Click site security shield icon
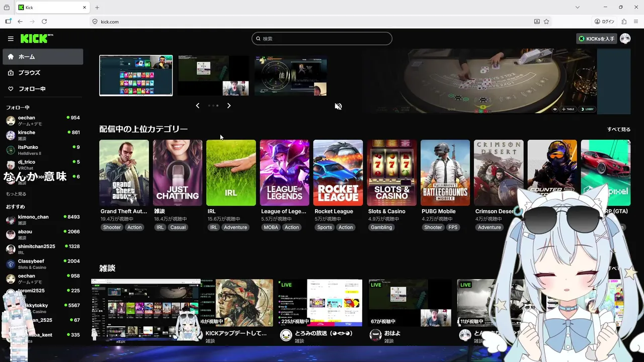Screen dimensions: 644x362 coord(95,22)
